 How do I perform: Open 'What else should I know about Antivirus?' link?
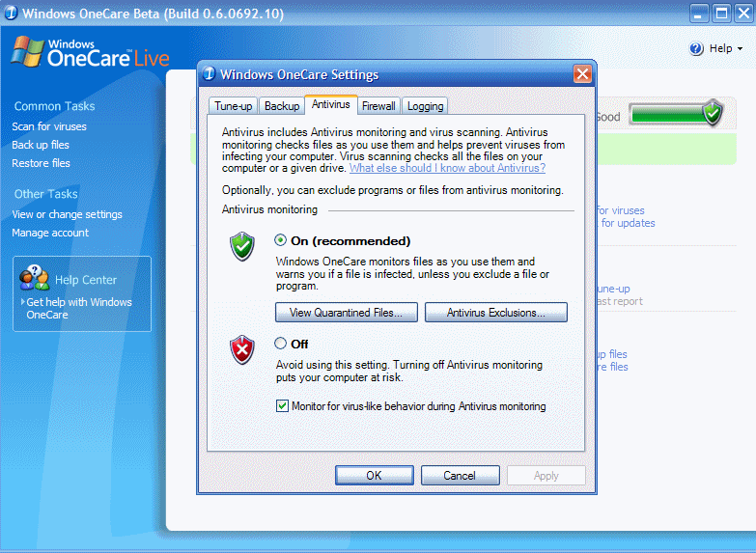[447, 168]
